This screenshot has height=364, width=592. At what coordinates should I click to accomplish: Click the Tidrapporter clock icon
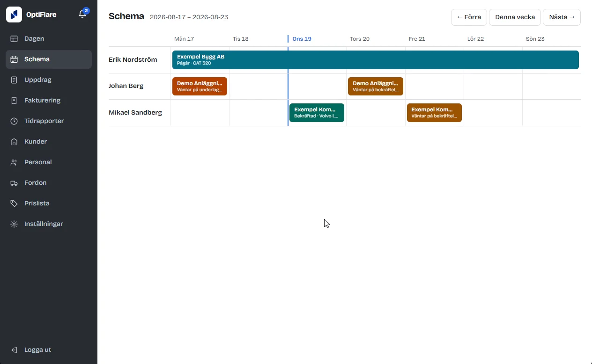pos(14,121)
